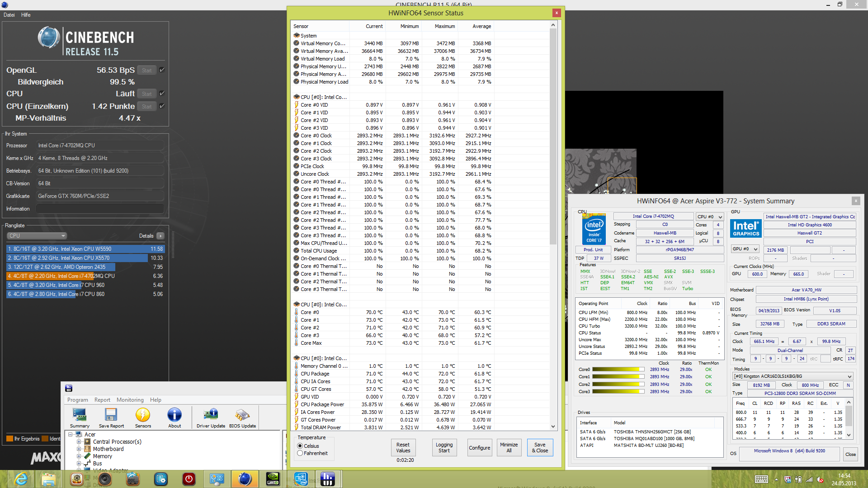Viewport: 868px width, 488px height.
Task: Click NVIDIA taskbar icon
Action: 273,479
